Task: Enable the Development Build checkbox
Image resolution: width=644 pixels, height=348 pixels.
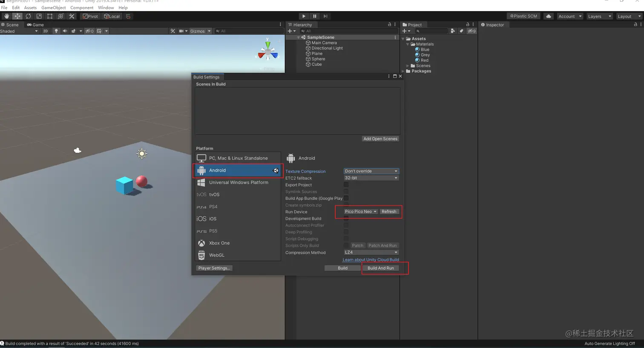Action: click(346, 219)
